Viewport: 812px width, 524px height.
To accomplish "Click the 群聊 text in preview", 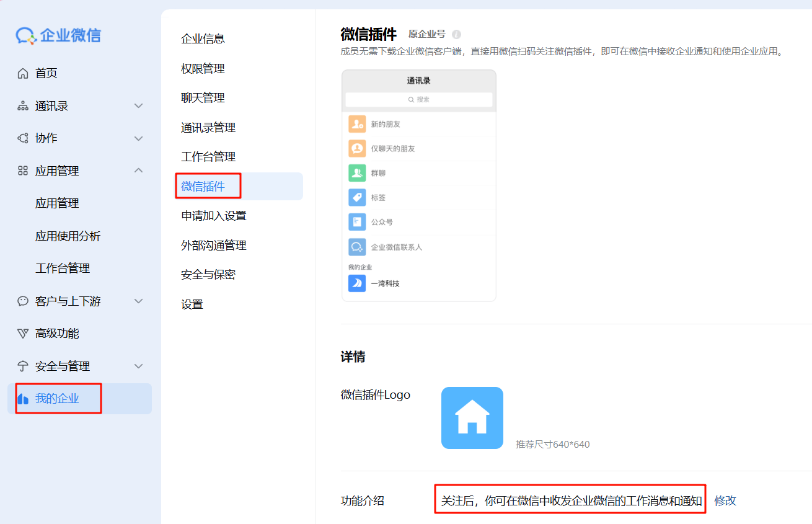I will [378, 173].
